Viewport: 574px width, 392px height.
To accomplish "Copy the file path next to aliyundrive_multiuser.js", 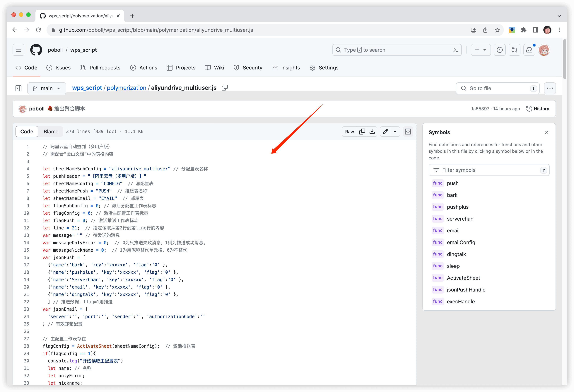I will tap(225, 88).
